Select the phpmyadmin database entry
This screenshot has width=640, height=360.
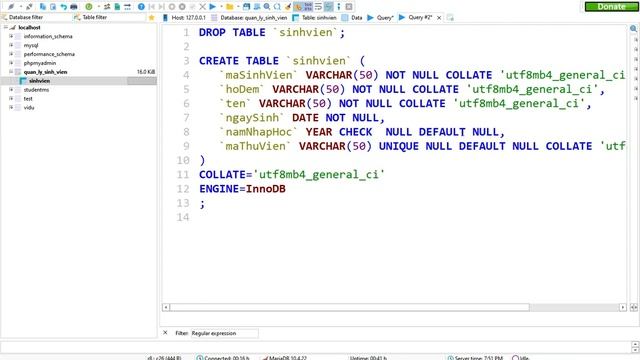(x=40, y=63)
